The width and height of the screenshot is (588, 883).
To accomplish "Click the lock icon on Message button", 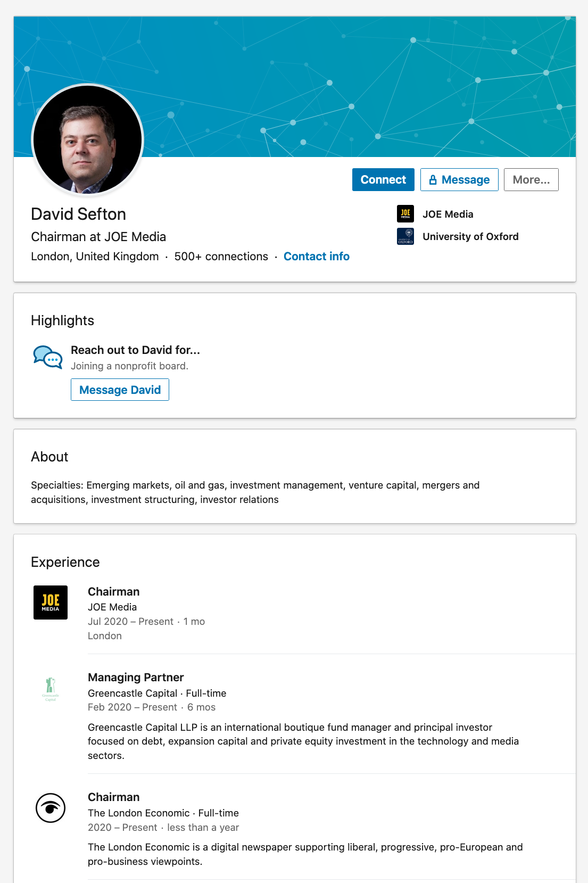I will point(433,180).
